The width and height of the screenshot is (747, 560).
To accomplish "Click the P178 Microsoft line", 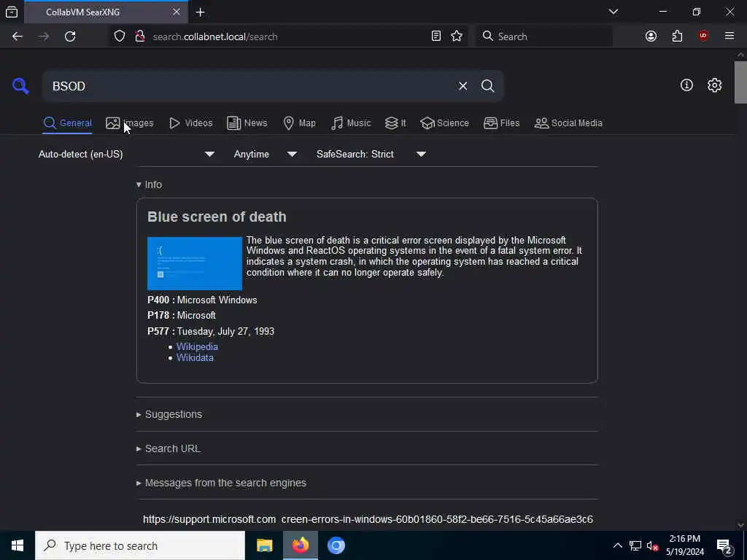I will [x=182, y=316].
